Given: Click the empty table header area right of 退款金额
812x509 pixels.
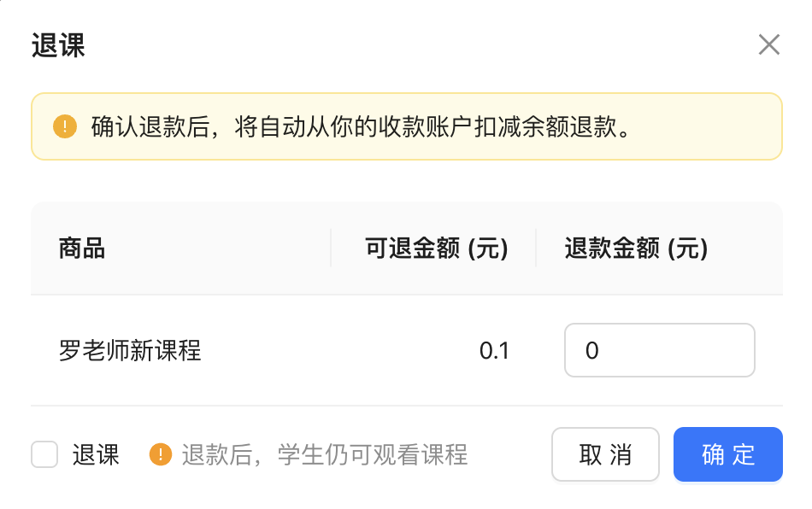Looking at the screenshot, I should coord(744,249).
